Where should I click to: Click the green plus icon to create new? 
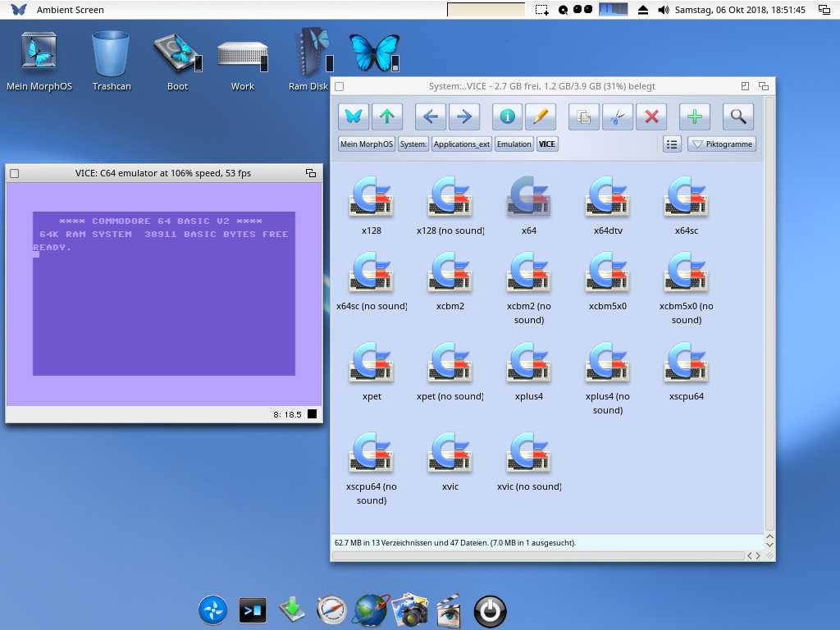pos(695,116)
